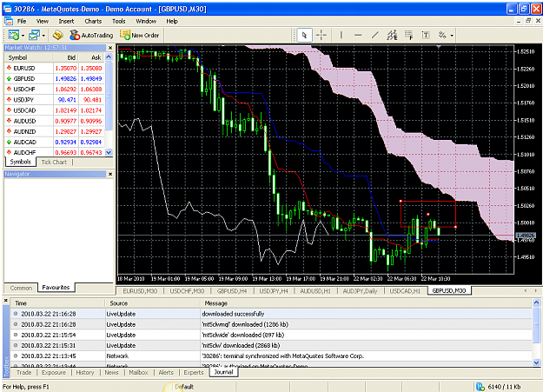Viewport: 543px width, 392px height.
Task: Switch to the Experts toolbox tab
Action: coord(194,373)
